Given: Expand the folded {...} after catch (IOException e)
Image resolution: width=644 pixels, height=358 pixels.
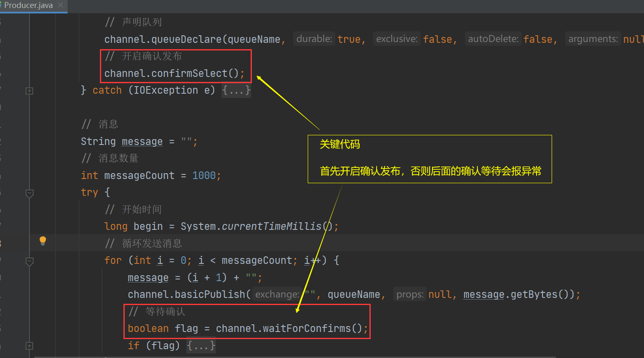Looking at the screenshot, I should pos(236,90).
